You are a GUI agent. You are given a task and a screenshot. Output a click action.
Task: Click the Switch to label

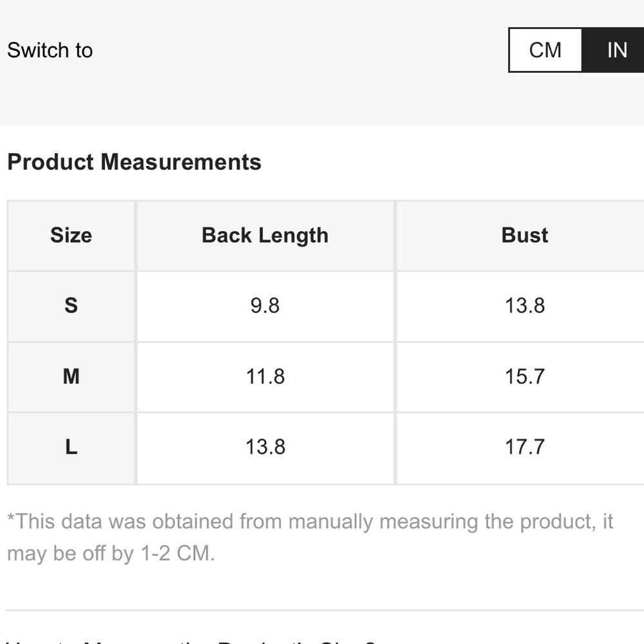[x=50, y=50]
